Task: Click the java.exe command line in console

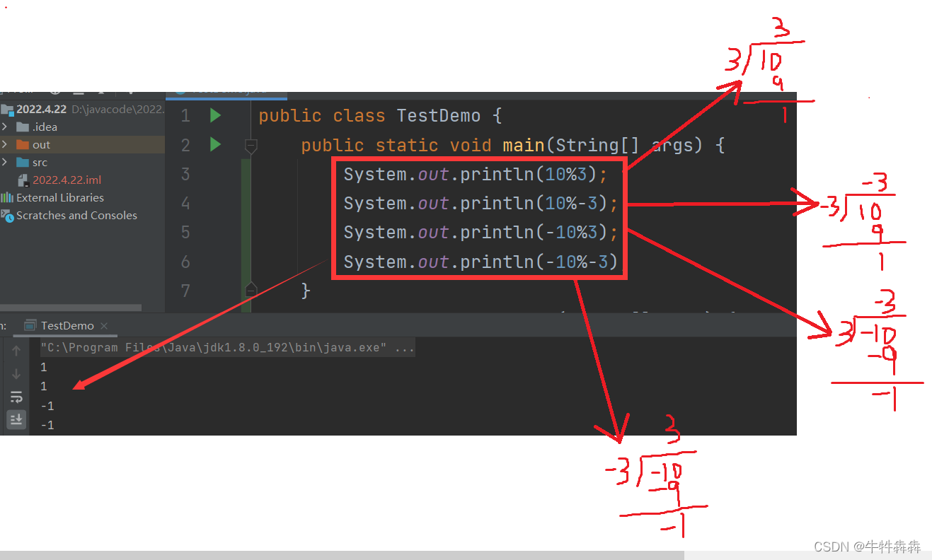Action: click(x=227, y=348)
